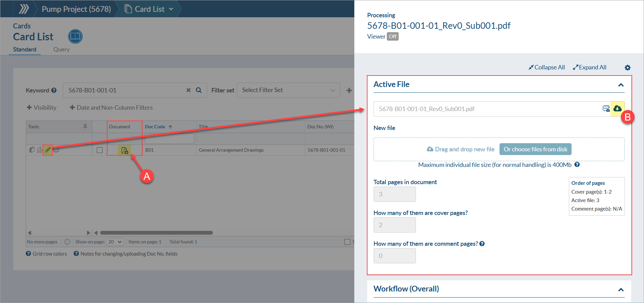The image size is (644, 303).
Task: Expand the Visibility filter options
Action: 41,107
